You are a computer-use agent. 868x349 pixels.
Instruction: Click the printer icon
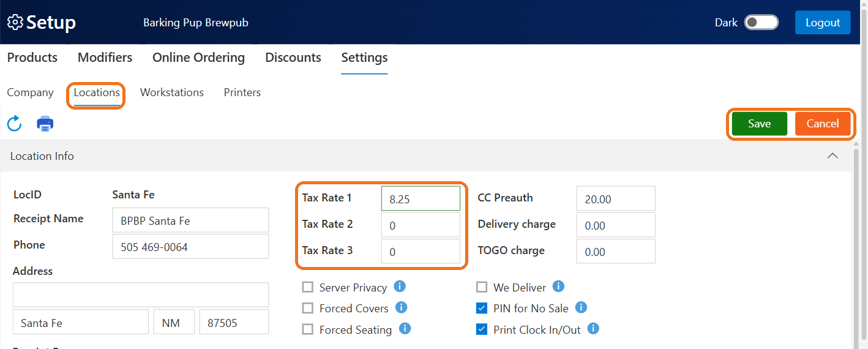(x=45, y=124)
